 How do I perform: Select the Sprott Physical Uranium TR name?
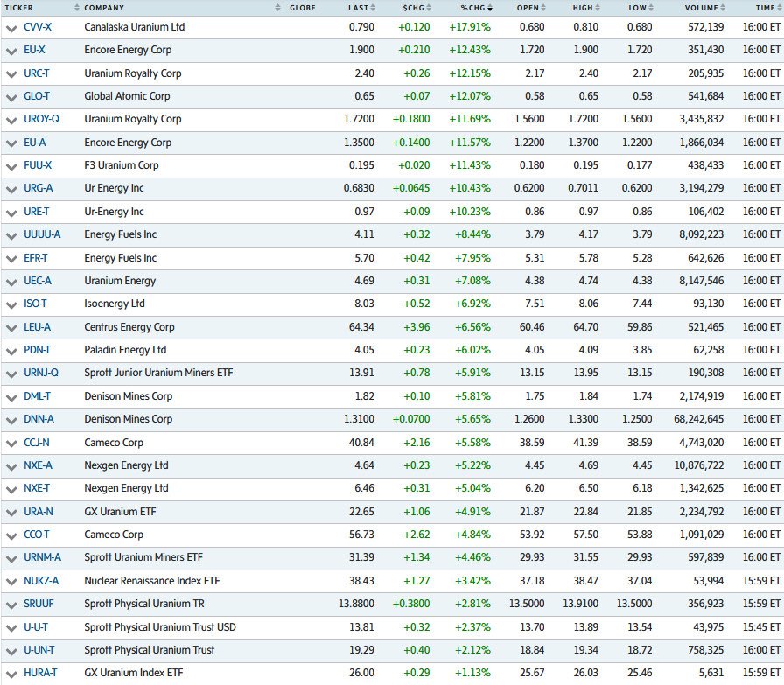144,604
